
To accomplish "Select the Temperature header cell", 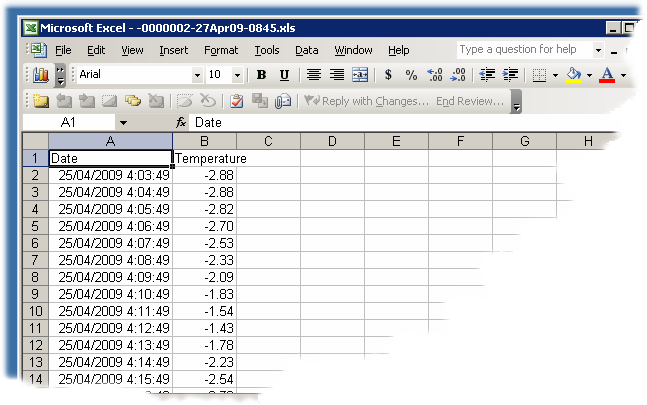I will 204,158.
